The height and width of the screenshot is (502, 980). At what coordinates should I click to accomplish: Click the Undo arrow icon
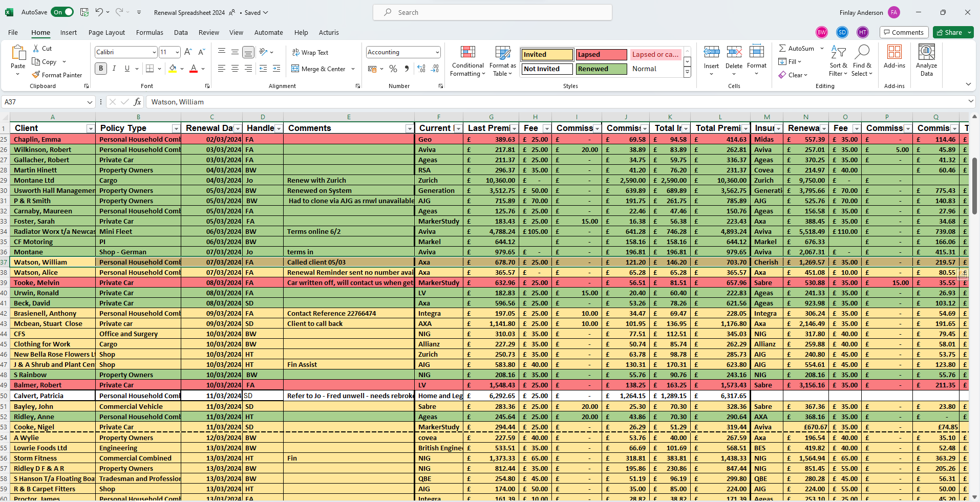click(x=99, y=12)
